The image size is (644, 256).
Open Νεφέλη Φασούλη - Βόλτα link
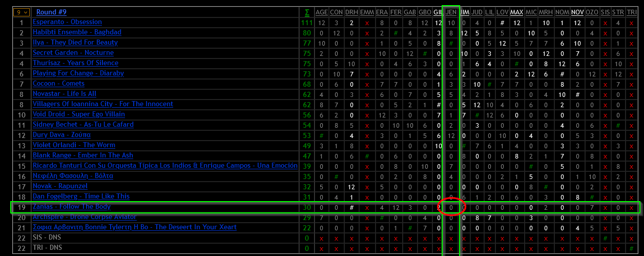point(73,176)
